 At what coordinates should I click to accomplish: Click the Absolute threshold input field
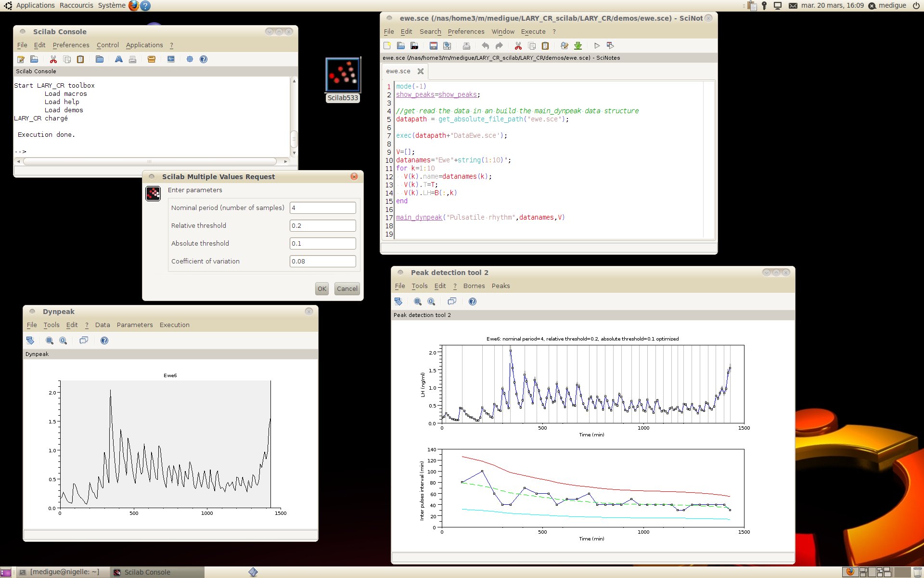coord(323,244)
